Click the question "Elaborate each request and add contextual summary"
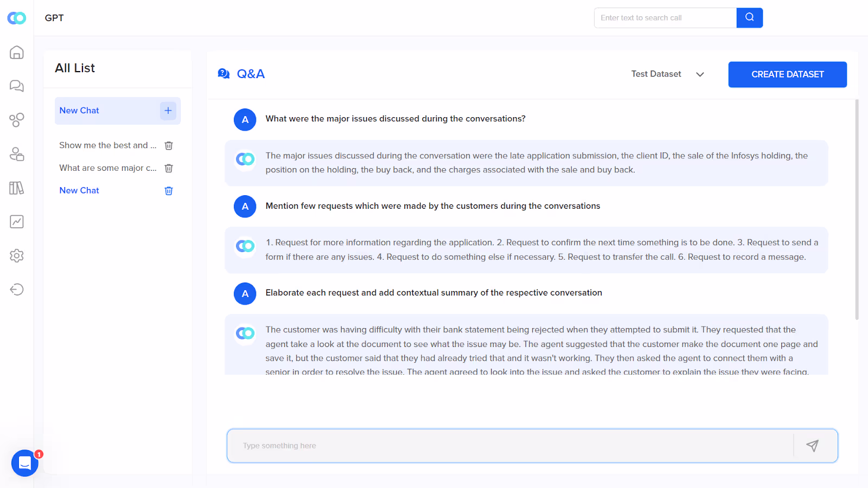The width and height of the screenshot is (868, 488). click(x=434, y=293)
